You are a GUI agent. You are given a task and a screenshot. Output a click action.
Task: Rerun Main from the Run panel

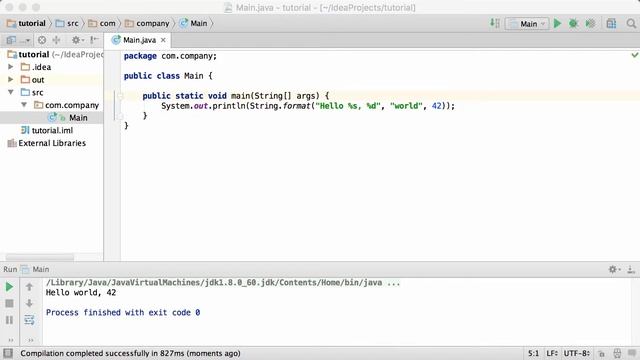9,287
